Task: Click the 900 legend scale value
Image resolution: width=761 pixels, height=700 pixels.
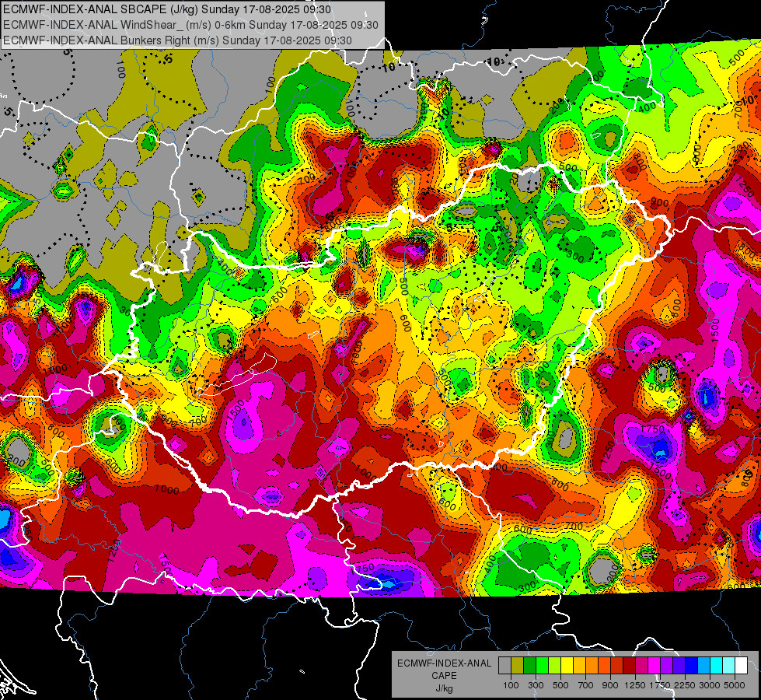Action: coord(610,685)
